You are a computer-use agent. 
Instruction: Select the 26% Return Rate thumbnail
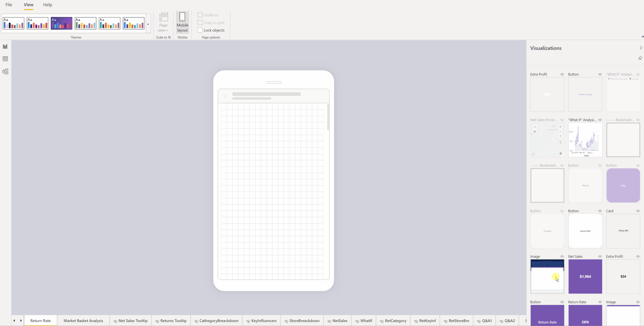click(x=585, y=315)
